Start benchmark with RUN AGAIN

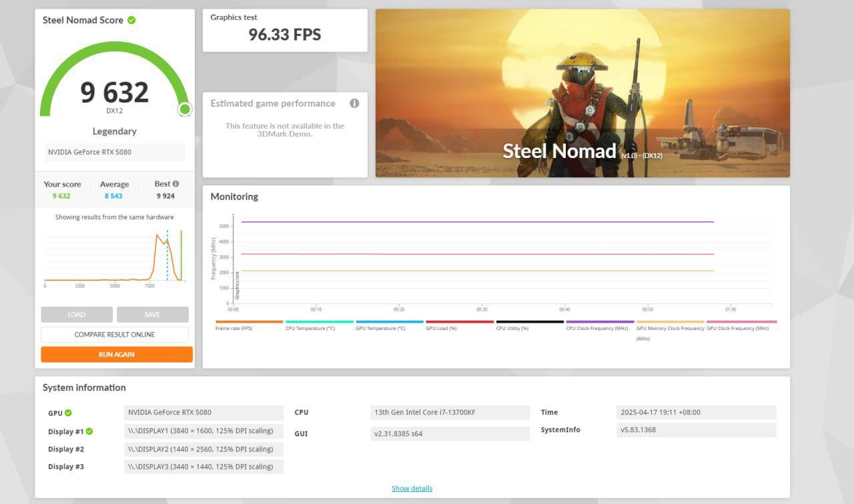(117, 355)
